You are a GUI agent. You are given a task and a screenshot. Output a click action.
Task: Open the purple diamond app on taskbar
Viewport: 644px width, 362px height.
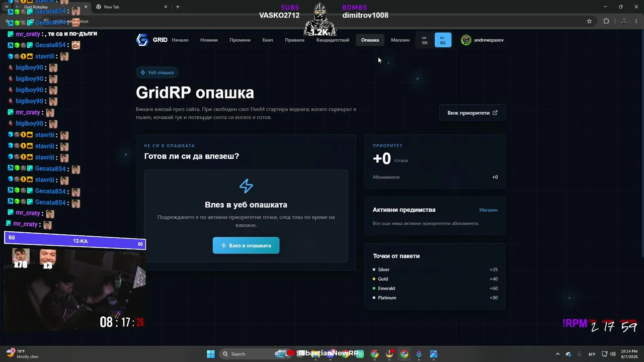pos(419,354)
